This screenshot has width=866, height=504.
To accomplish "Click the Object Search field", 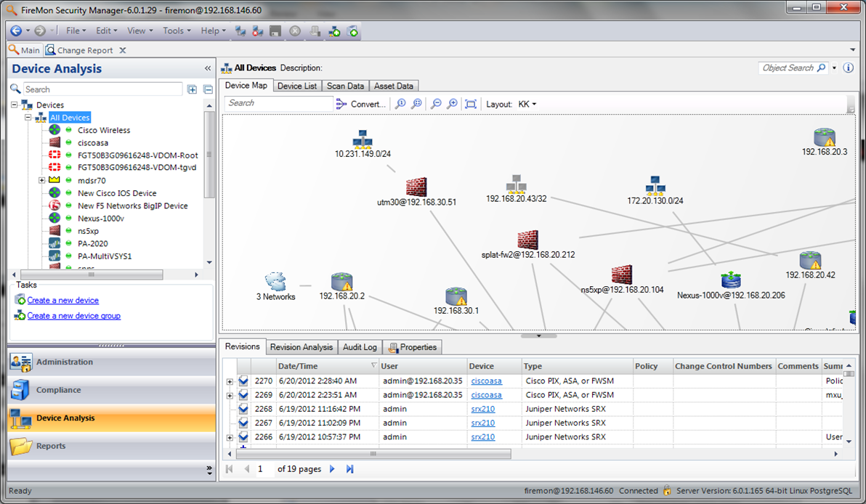I will pyautogui.click(x=793, y=68).
